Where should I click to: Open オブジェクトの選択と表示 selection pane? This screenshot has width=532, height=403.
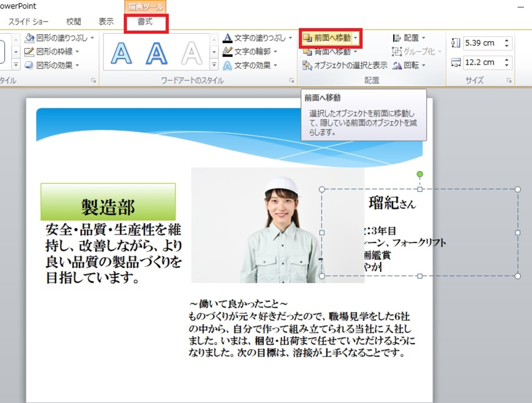click(345, 65)
